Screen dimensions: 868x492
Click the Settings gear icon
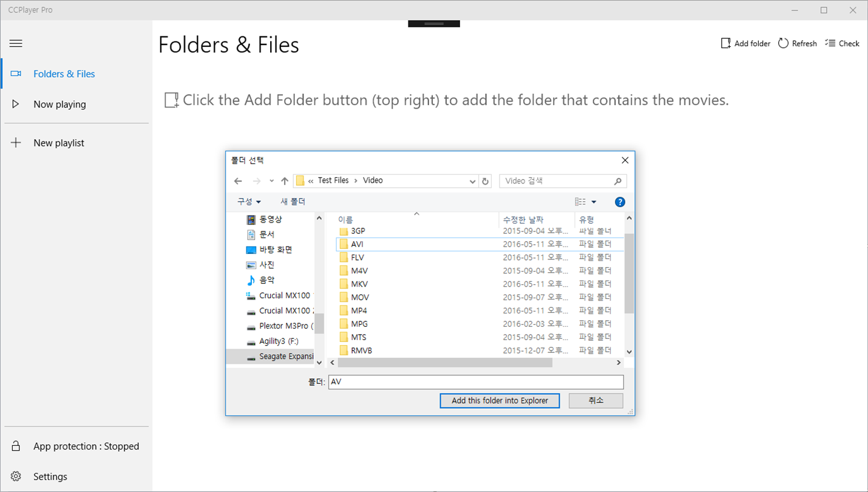pos(16,477)
